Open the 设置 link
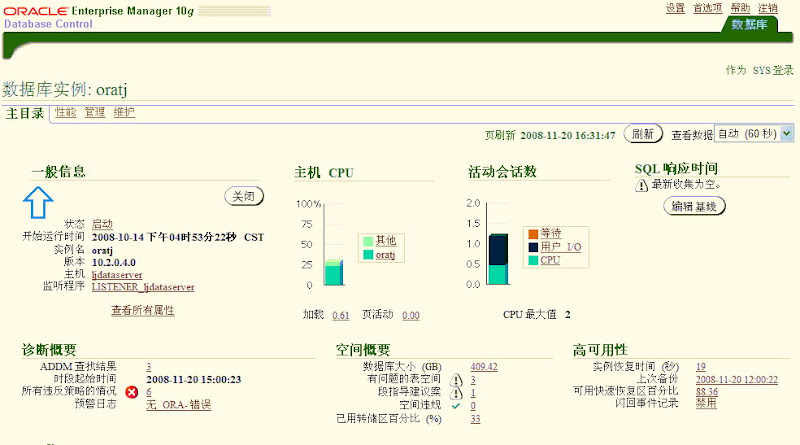This screenshot has width=800, height=445. (x=675, y=8)
